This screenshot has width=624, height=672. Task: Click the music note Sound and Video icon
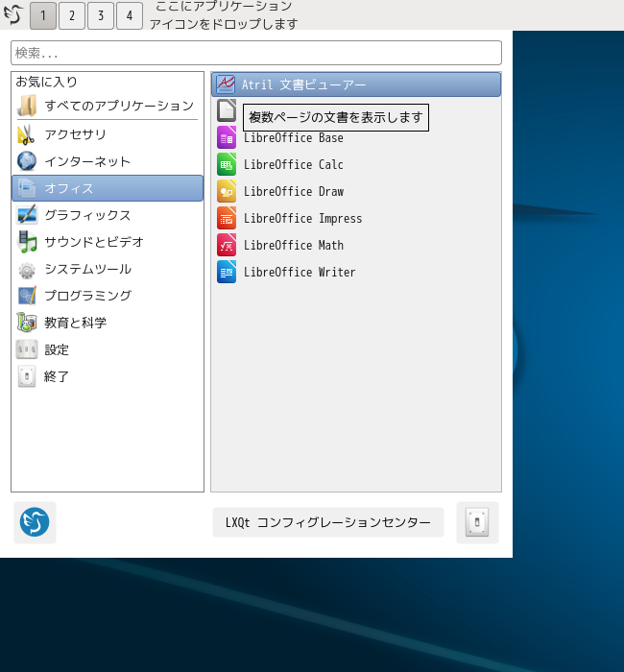[27, 242]
